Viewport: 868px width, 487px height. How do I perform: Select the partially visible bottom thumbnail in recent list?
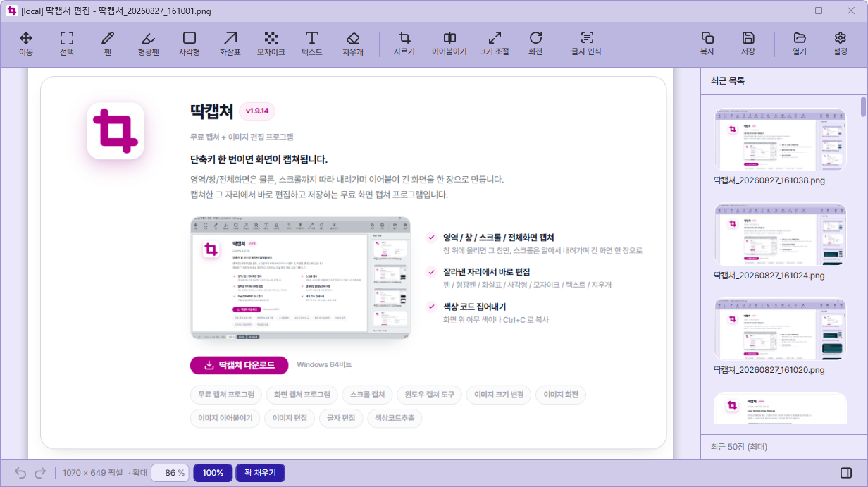tap(780, 409)
